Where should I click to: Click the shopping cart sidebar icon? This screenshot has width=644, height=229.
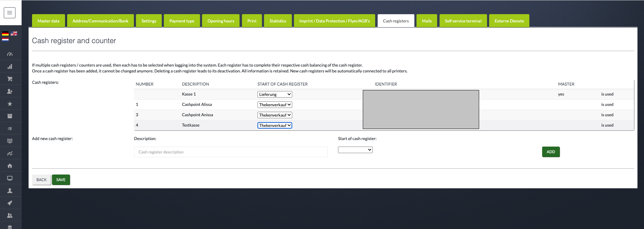(x=10, y=79)
